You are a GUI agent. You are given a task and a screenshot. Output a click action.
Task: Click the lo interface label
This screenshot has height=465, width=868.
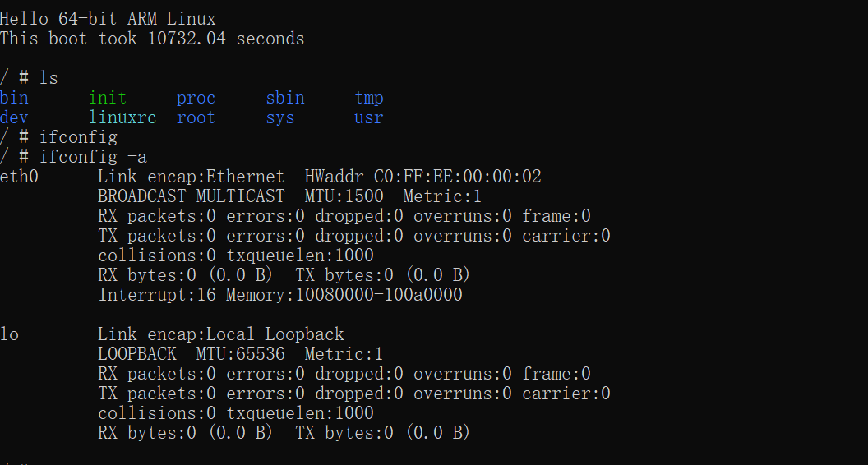tap(9, 334)
